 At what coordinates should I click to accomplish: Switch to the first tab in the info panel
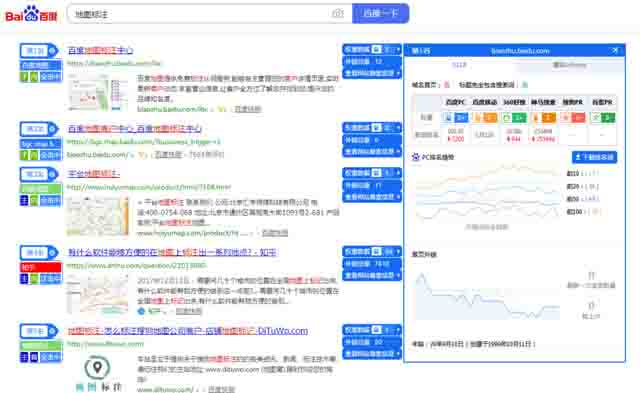(459, 65)
